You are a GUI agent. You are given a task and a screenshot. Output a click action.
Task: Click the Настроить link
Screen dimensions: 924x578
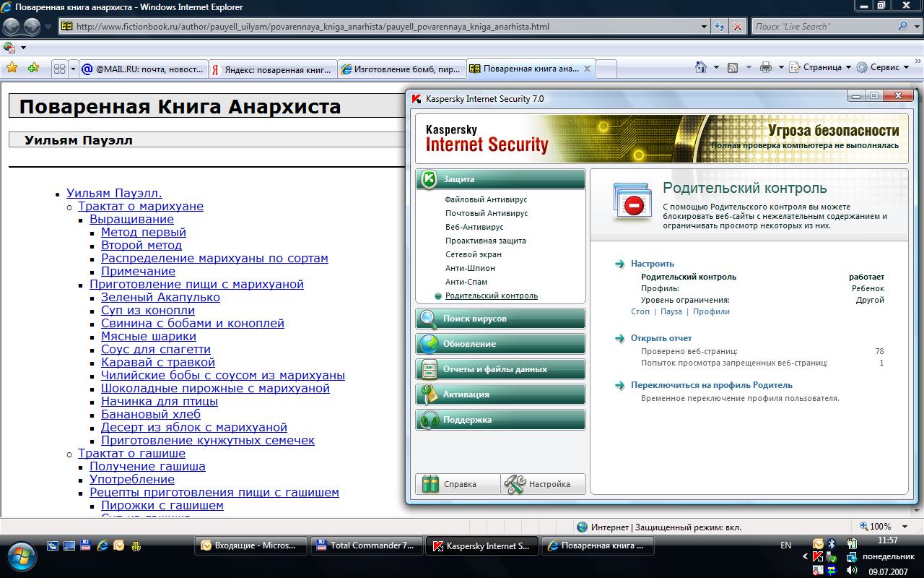(652, 264)
